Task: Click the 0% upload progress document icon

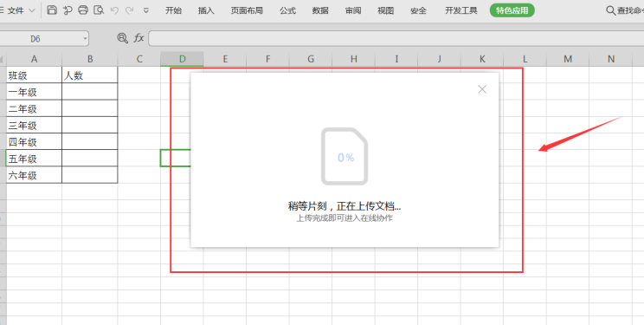Action: (345, 157)
